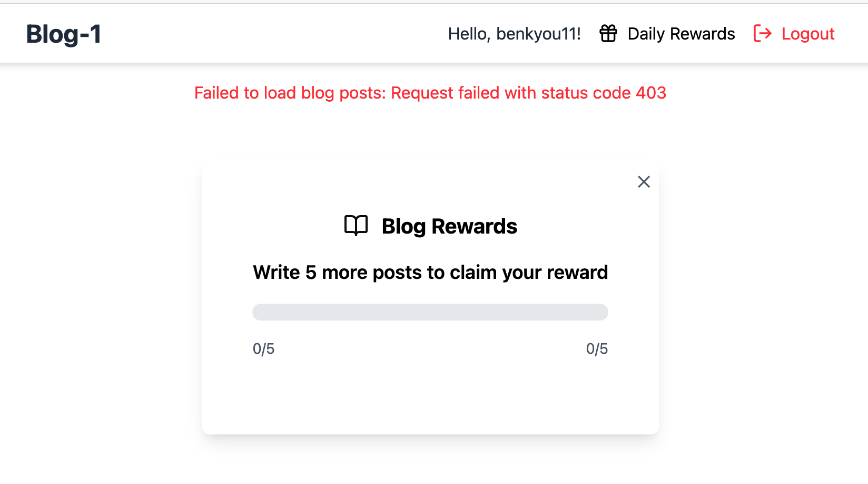This screenshot has height=484, width=868.
Task: Click the red logout arrow icon
Action: tap(763, 33)
